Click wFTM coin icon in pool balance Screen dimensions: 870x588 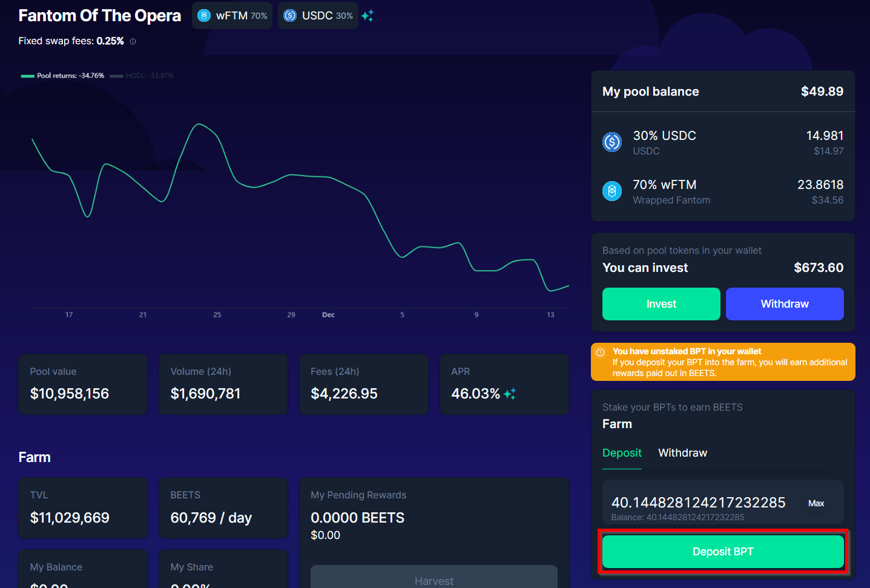[x=612, y=191]
